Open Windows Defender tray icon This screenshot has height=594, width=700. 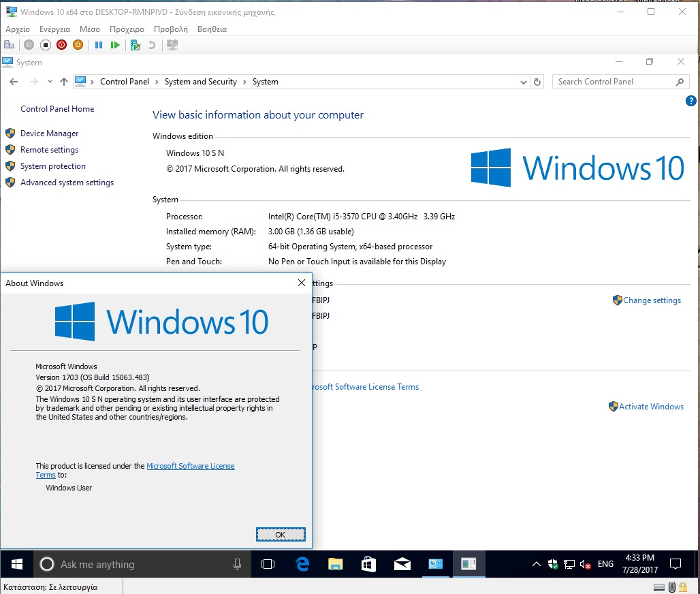point(553,564)
